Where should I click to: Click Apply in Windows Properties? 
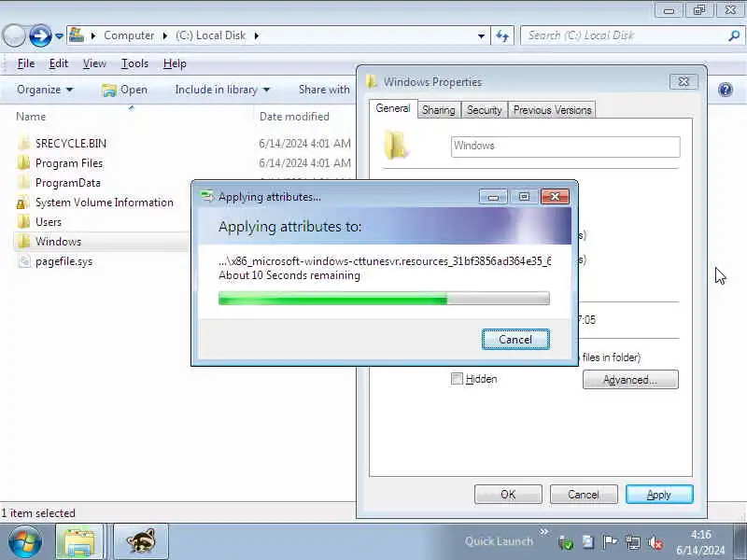pos(659,495)
